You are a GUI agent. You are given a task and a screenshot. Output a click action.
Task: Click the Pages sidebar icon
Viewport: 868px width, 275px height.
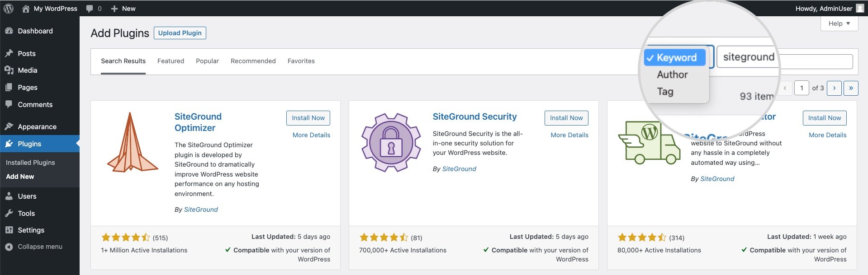[x=9, y=87]
